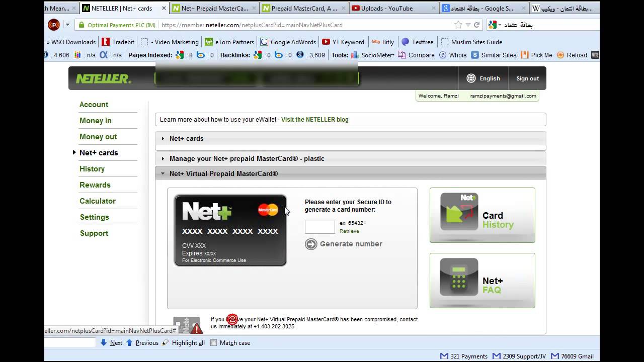Select Net+ cards in left navigation
This screenshot has width=644, height=362.
tap(99, 153)
